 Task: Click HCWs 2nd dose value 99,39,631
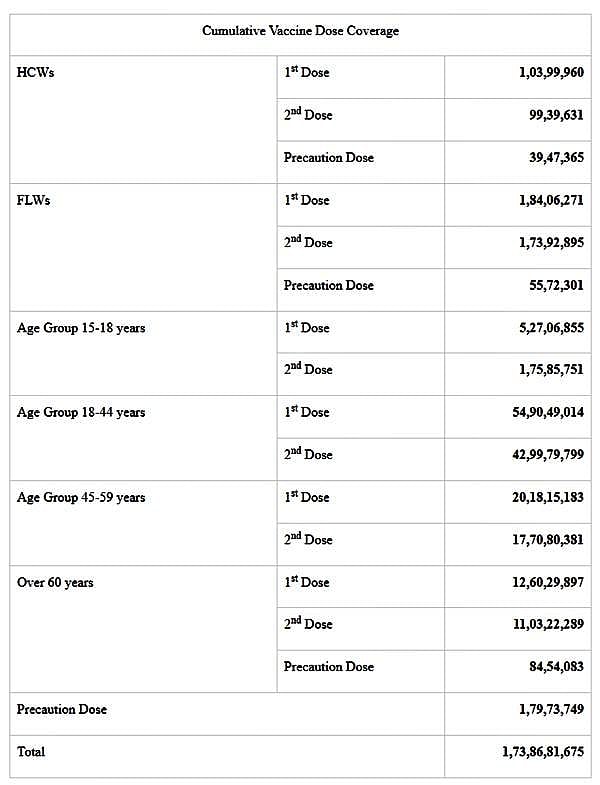coord(555,115)
